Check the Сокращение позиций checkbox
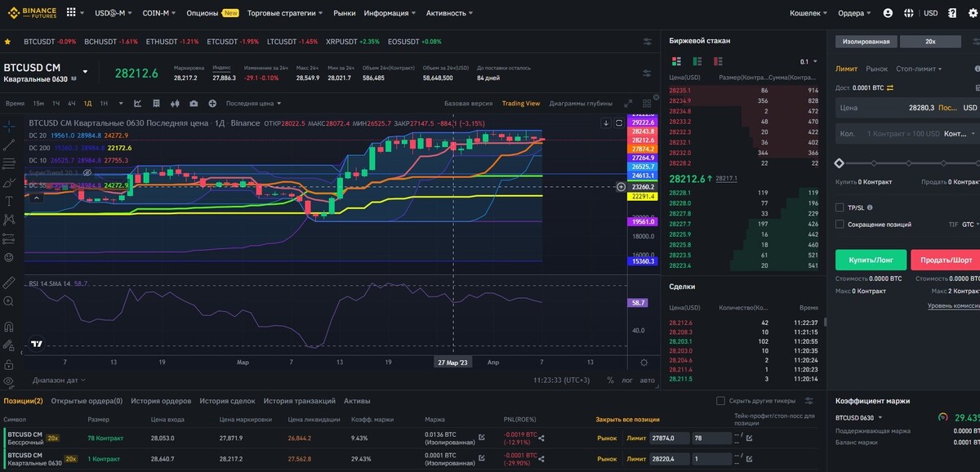Screen dimensions: 980x472 (x=840, y=224)
